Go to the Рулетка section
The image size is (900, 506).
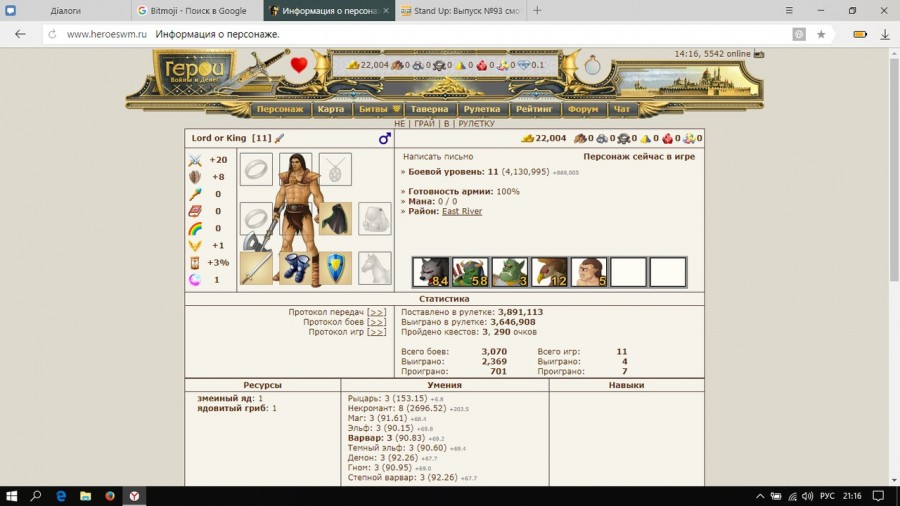coord(483,109)
